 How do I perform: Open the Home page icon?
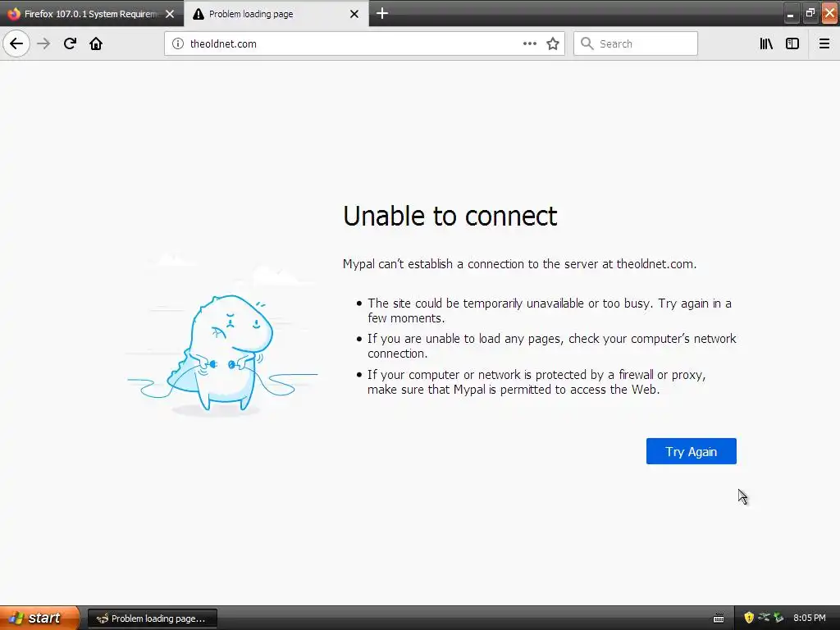(96, 43)
